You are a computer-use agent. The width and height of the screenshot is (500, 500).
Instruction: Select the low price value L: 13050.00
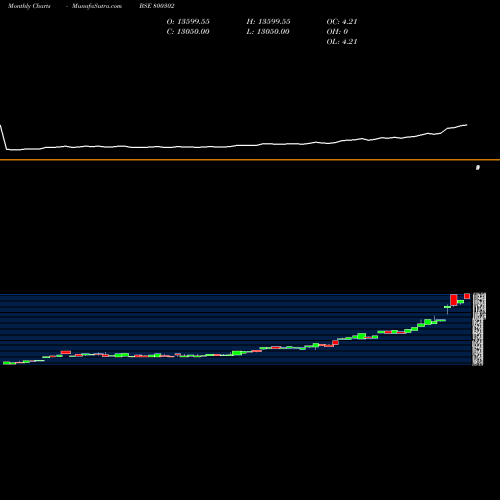click(268, 31)
